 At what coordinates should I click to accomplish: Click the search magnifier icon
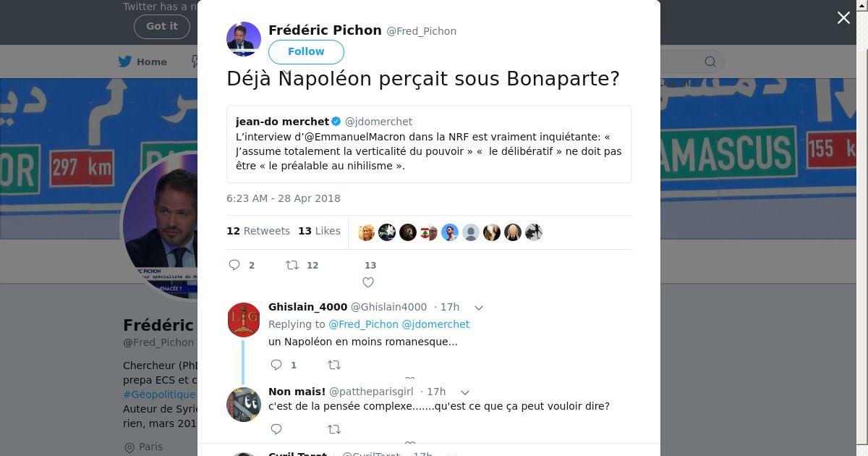[710, 62]
